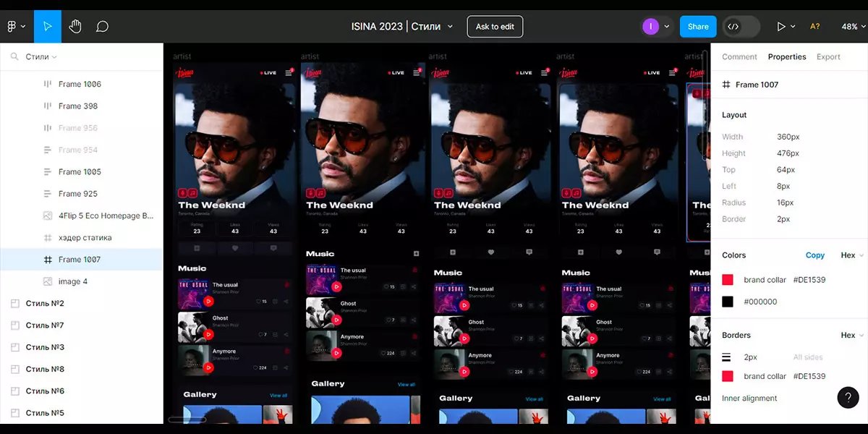
Task: Select the Move tool
Action: (x=48, y=27)
